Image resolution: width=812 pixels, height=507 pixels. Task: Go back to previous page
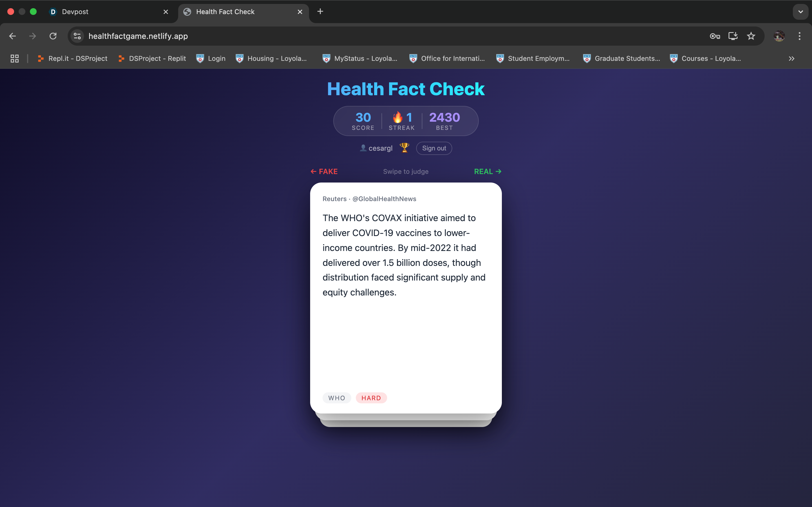[x=13, y=36]
